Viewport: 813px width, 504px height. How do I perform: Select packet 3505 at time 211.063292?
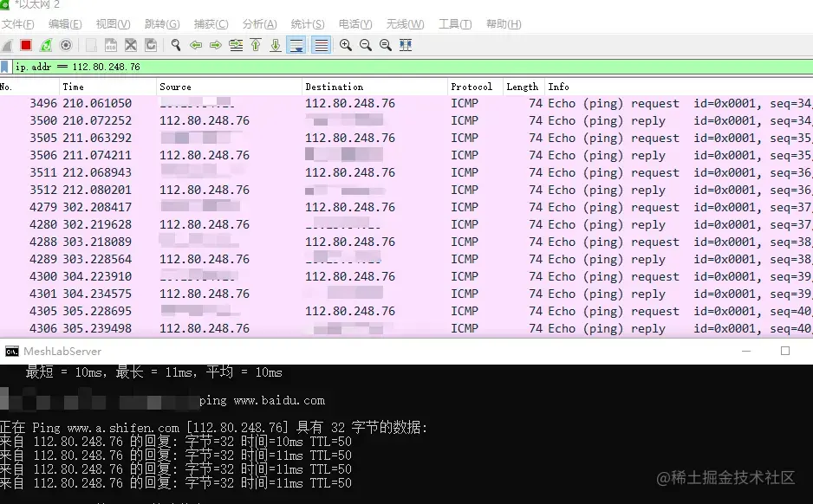406,139
